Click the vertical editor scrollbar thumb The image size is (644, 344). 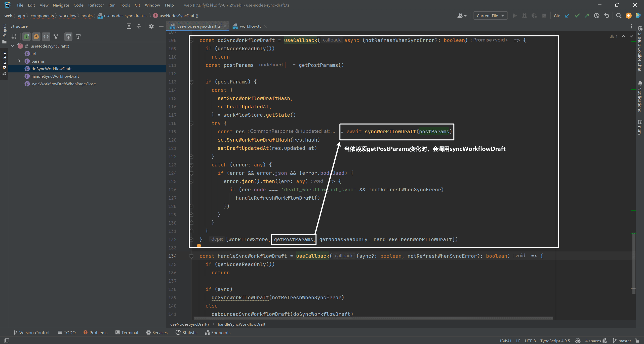[634, 263]
